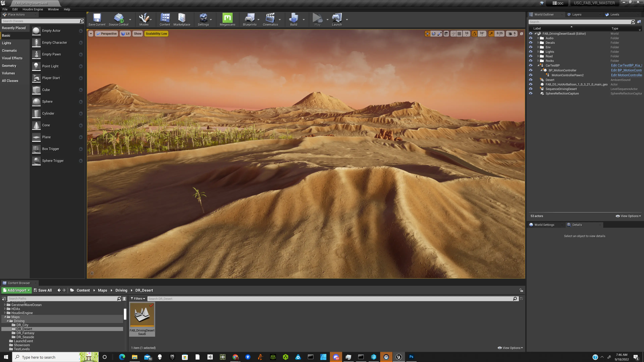Viewport: 644px width, 362px height.
Task: Open the viewport options dropdown arrow
Action: 91,34
